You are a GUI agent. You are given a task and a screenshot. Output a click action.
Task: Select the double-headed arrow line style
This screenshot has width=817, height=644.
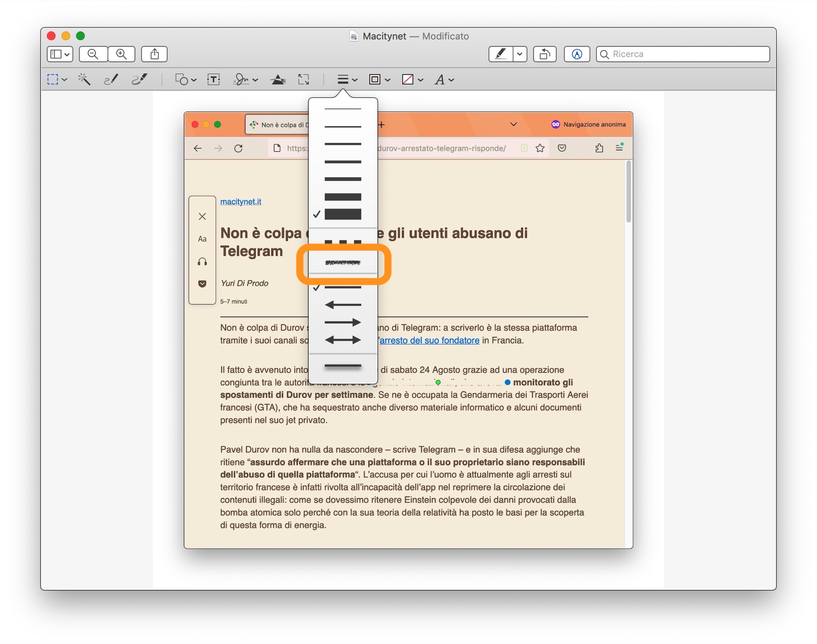tap(342, 340)
